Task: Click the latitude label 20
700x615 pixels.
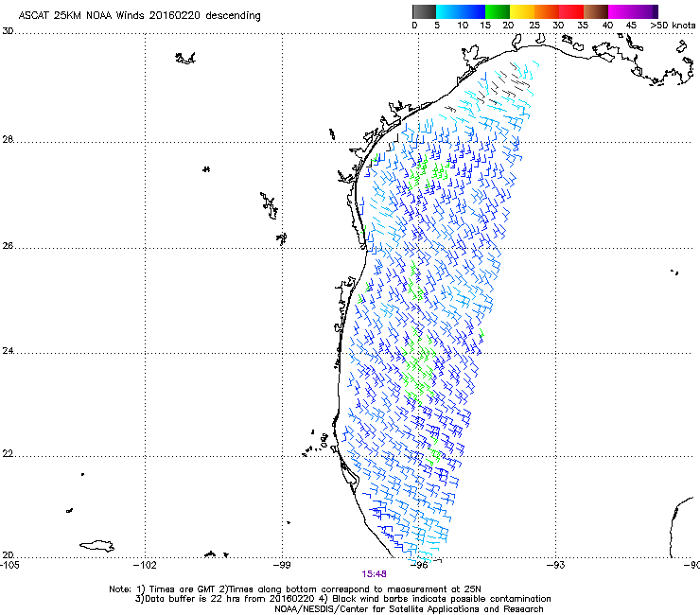Action: (x=8, y=554)
